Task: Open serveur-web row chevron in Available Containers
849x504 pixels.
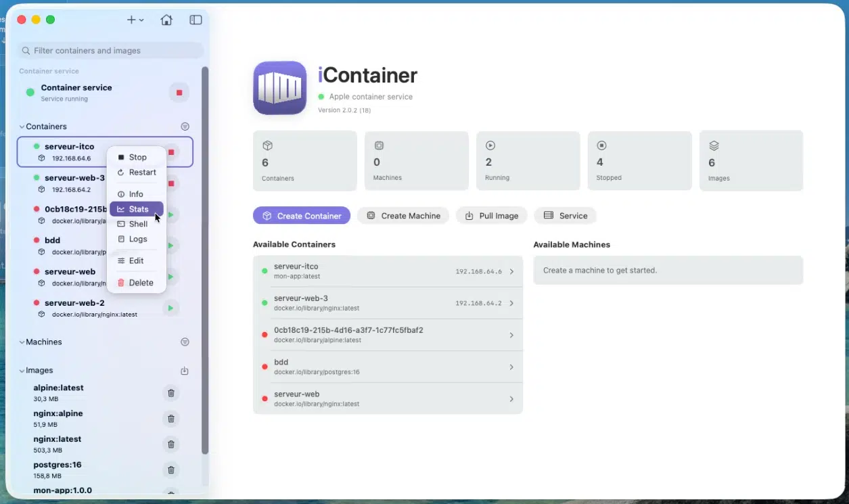Action: [x=511, y=399]
